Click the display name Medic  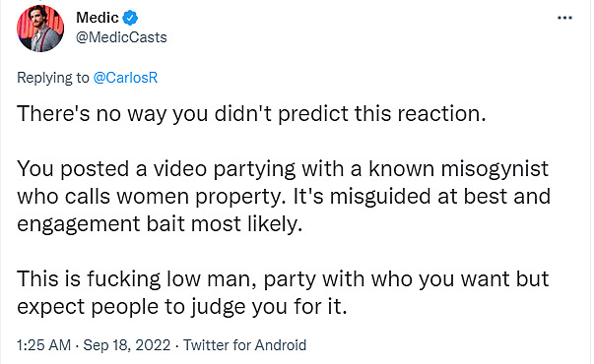(x=98, y=18)
